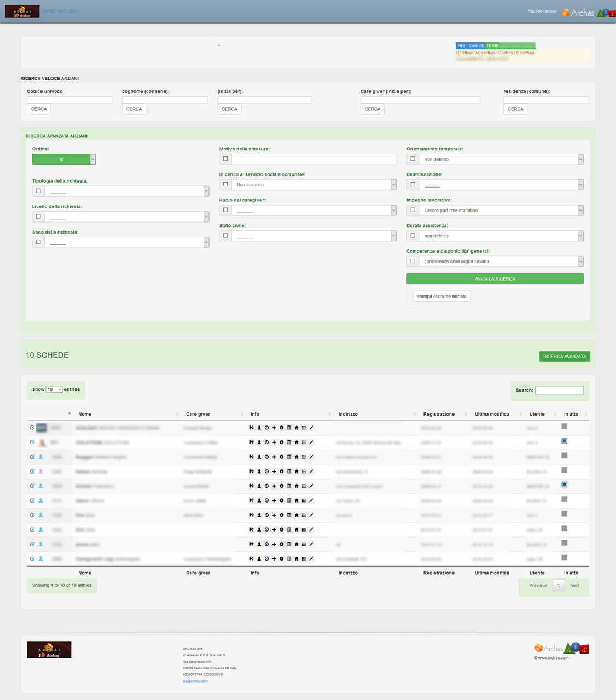Click the person icon in the fourth row Info
616x700 pixels.
tap(259, 471)
